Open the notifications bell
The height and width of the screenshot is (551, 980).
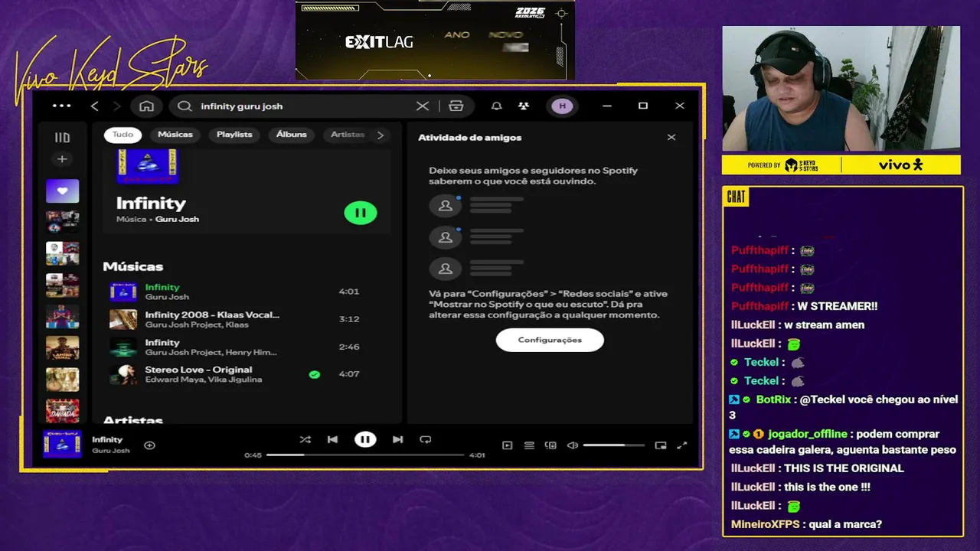[496, 106]
